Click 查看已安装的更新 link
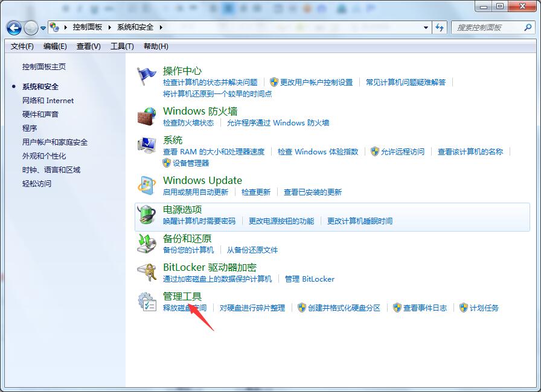Image resolution: width=541 pixels, height=392 pixels. (313, 192)
